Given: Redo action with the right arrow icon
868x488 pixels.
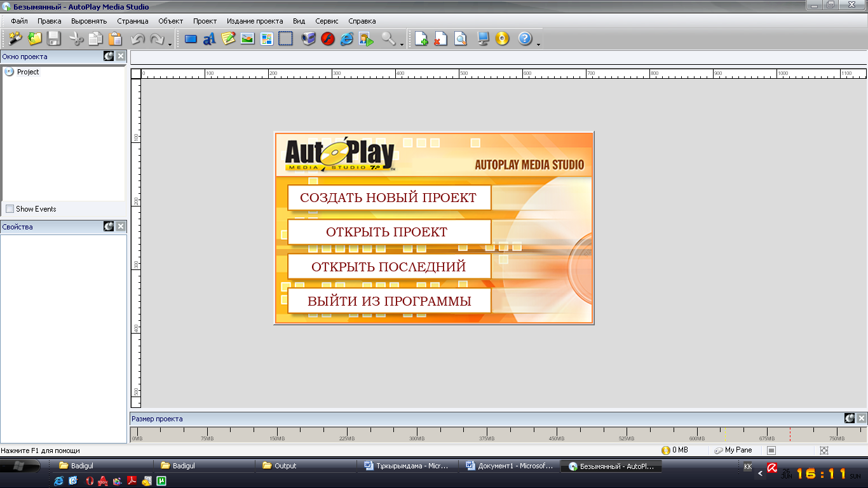Looking at the screenshot, I should [x=157, y=39].
